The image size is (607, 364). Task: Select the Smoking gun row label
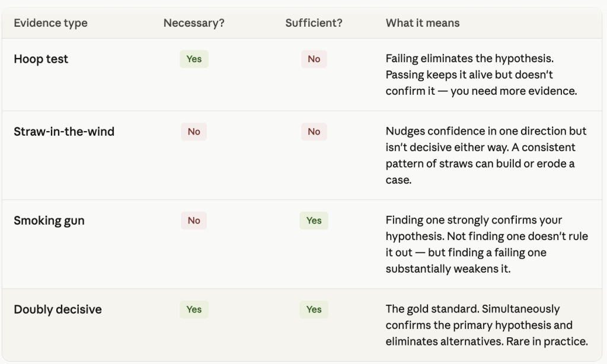click(49, 221)
